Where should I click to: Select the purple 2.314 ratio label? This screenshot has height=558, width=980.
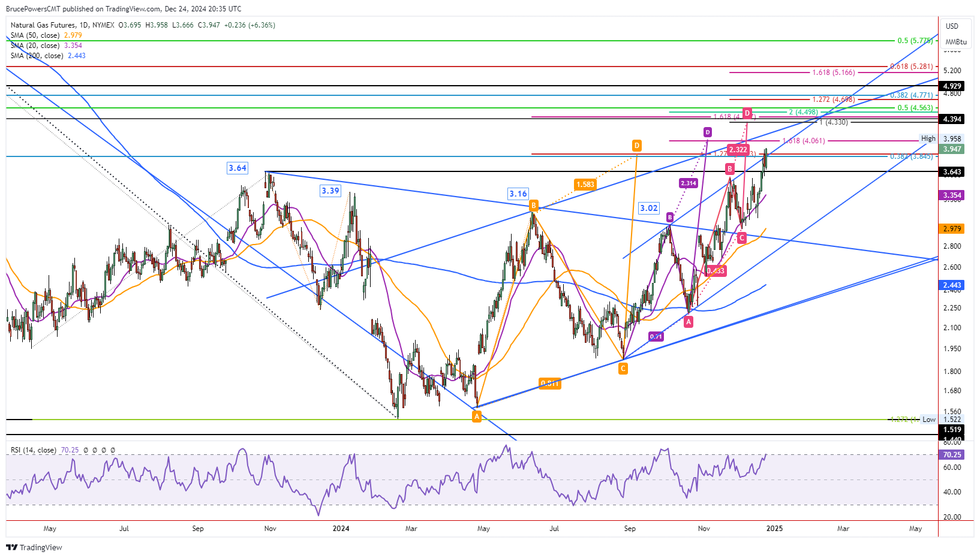point(689,183)
